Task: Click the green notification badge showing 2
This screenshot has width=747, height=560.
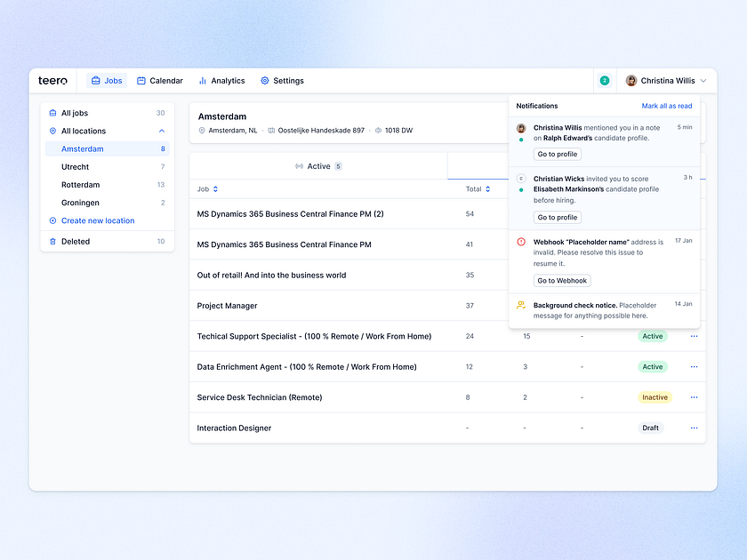Action: (x=604, y=80)
